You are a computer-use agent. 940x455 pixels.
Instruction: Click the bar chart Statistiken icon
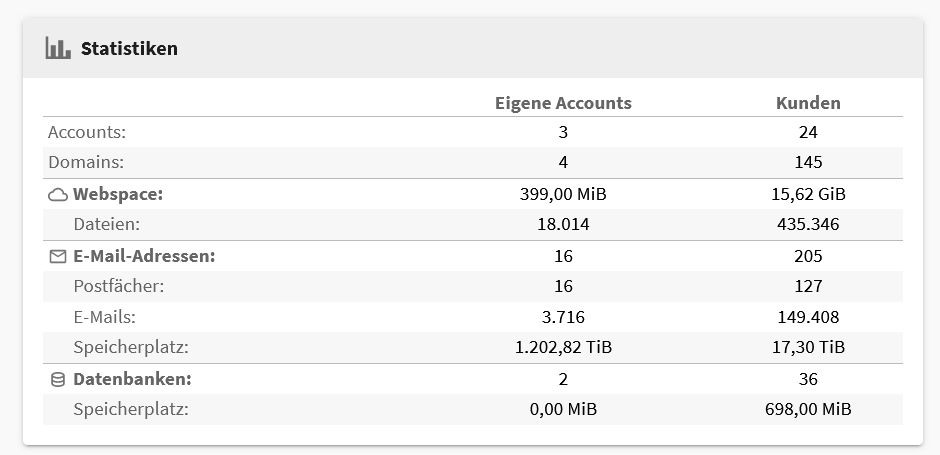(x=58, y=48)
